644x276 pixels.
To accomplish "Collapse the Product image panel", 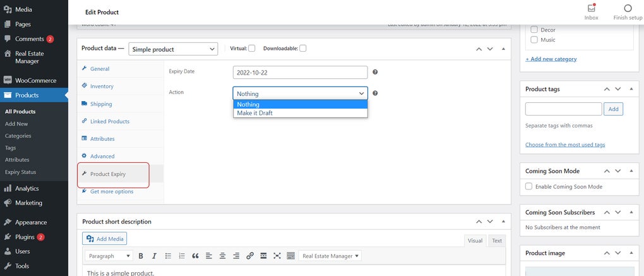I will (631, 253).
